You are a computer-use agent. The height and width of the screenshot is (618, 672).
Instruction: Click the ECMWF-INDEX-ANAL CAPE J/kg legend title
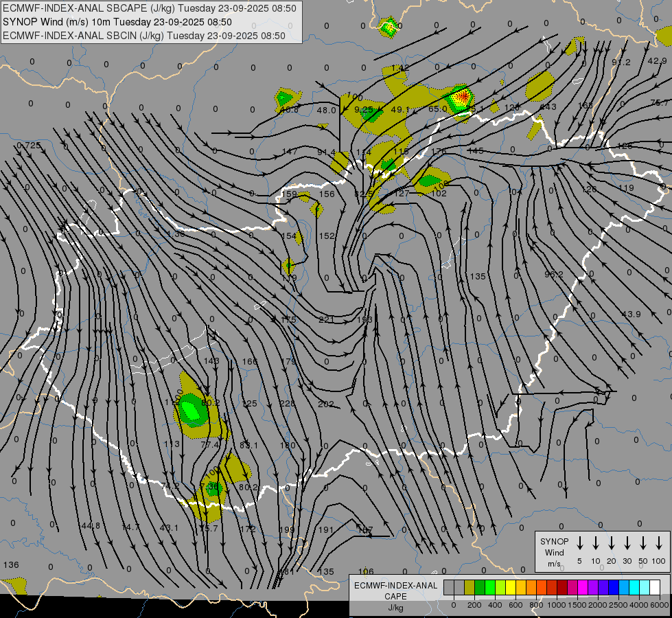coord(395,597)
